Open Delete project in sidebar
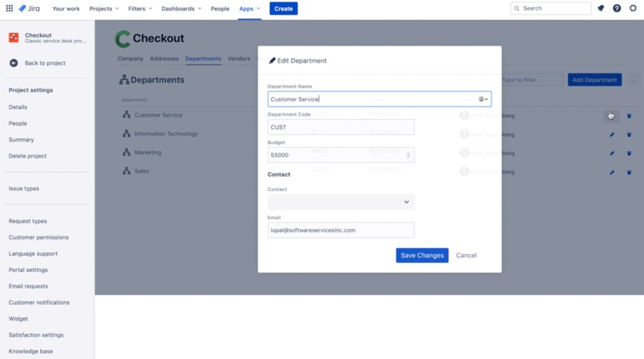Screen dimensions: 644x359 pos(27,156)
